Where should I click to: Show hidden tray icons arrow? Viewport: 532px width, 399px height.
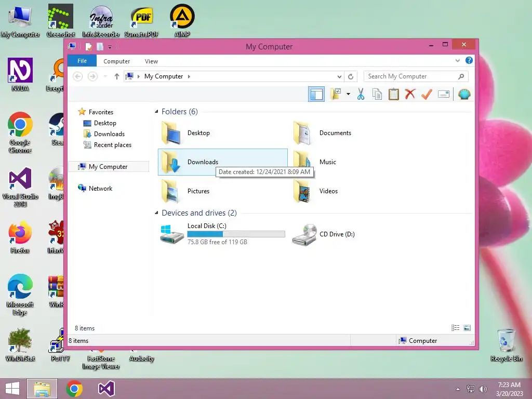pyautogui.click(x=458, y=389)
